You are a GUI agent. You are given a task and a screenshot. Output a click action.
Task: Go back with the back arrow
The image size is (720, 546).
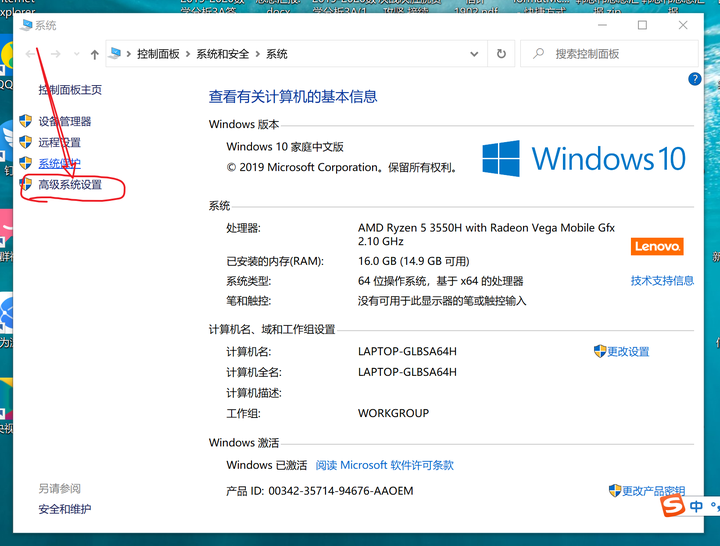pos(30,54)
